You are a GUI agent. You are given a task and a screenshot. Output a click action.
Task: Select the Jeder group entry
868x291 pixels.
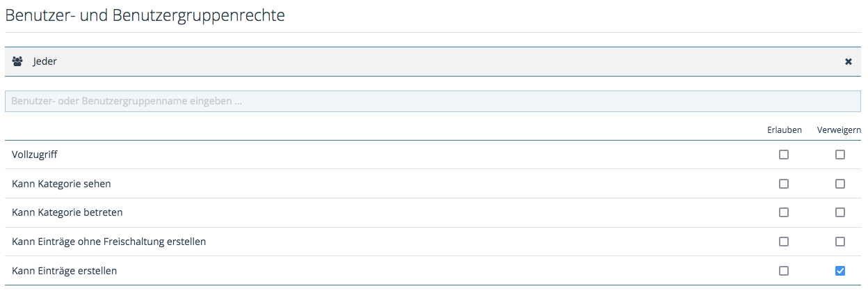pos(45,61)
